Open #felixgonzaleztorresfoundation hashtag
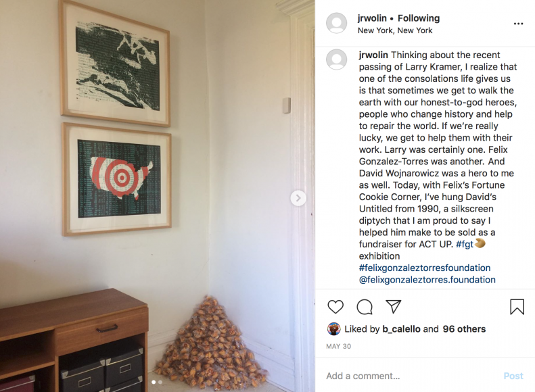 (425, 268)
